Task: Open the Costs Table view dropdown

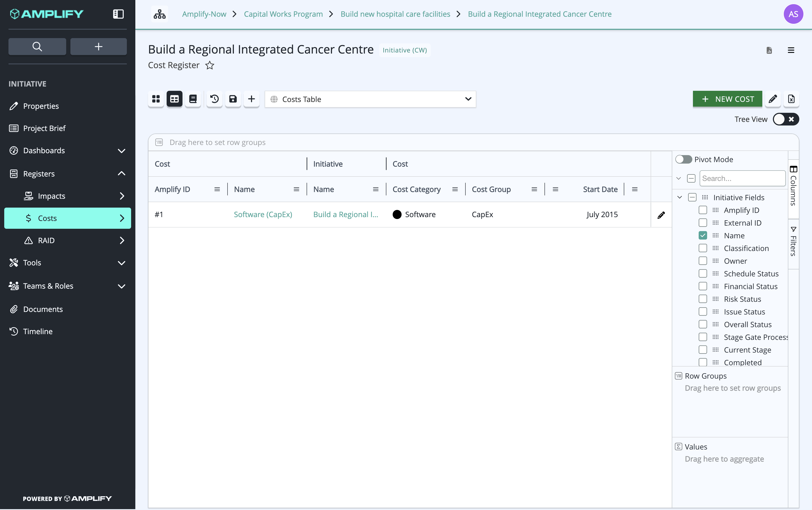Action: coord(370,99)
